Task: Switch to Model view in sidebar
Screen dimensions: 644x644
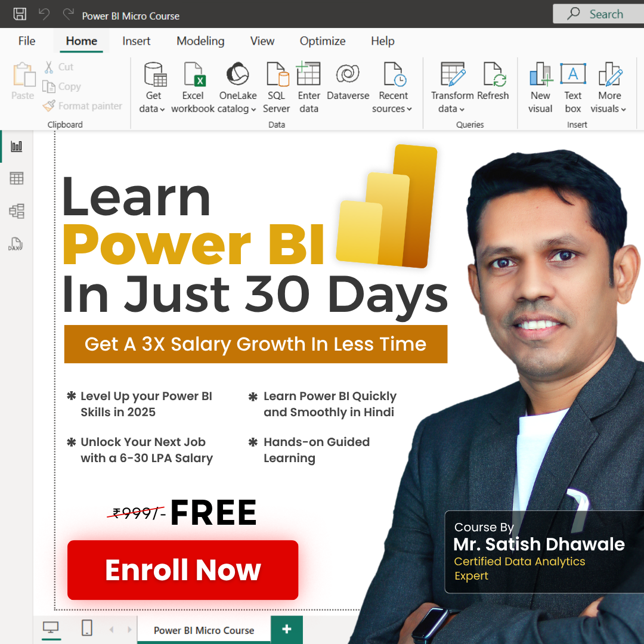Action: point(17,211)
